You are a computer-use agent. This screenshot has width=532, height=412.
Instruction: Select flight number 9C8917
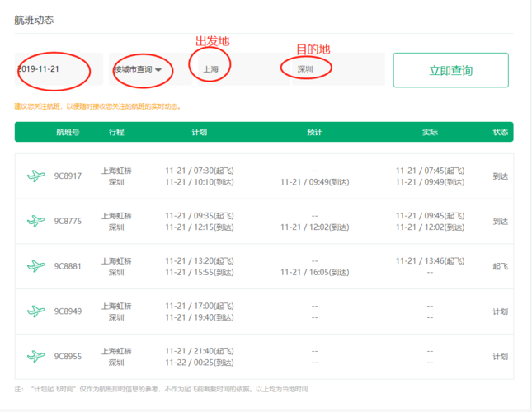[68, 176]
